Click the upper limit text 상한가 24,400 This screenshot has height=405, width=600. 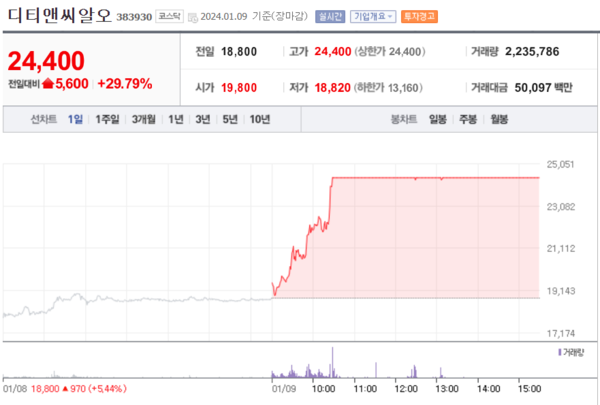(390, 51)
